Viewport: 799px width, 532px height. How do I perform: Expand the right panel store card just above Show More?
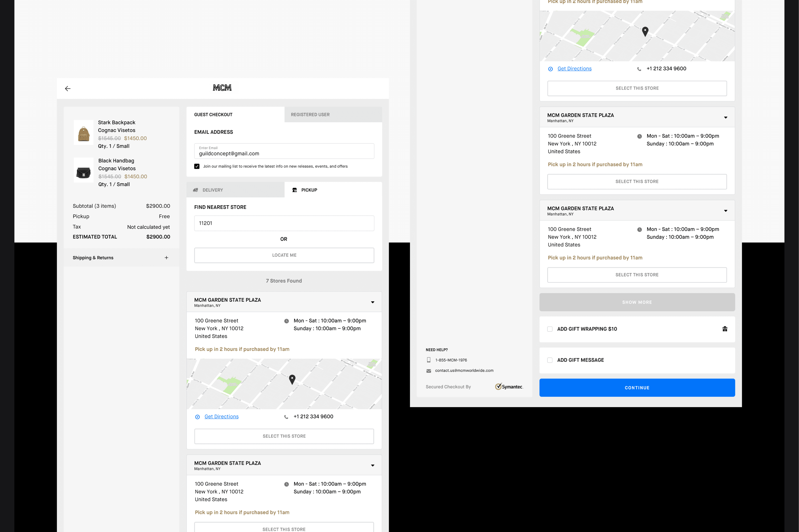tap(726, 211)
